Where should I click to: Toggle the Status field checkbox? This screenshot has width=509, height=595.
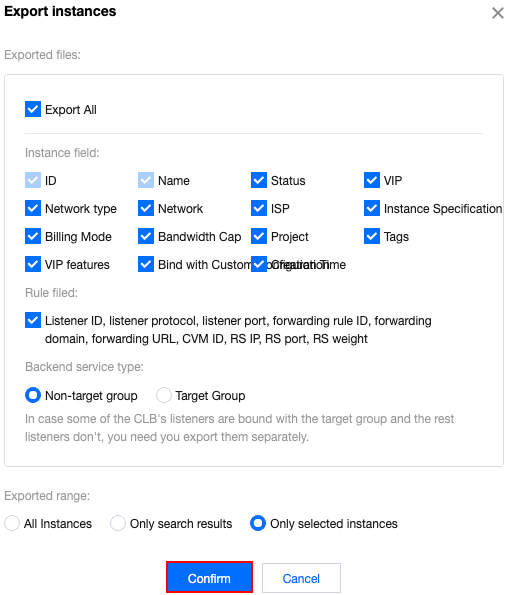pos(259,180)
